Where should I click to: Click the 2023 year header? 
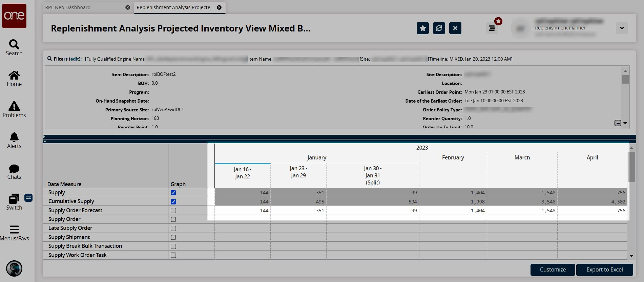pyautogui.click(x=422, y=148)
